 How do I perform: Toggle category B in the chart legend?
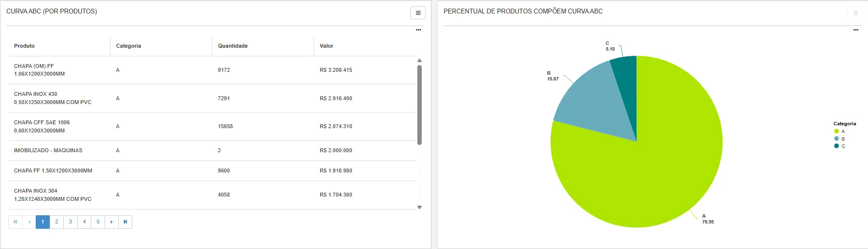[x=840, y=139]
